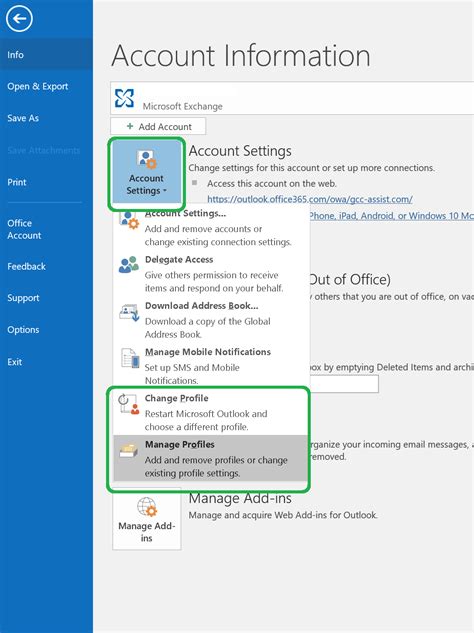Choose Save As in the sidebar
474x633 pixels.
tap(23, 118)
